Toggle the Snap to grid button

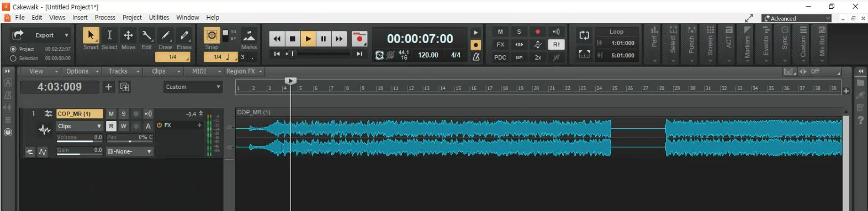[x=211, y=35]
